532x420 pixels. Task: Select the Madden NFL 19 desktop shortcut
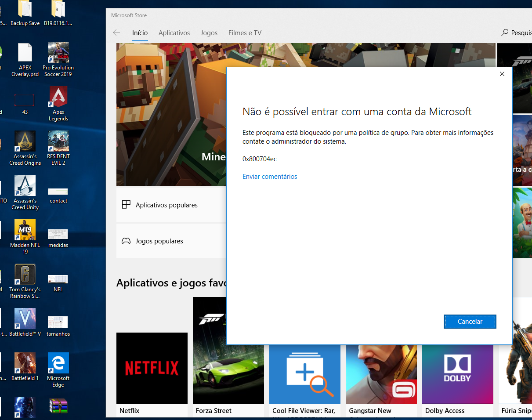pyautogui.click(x=25, y=237)
